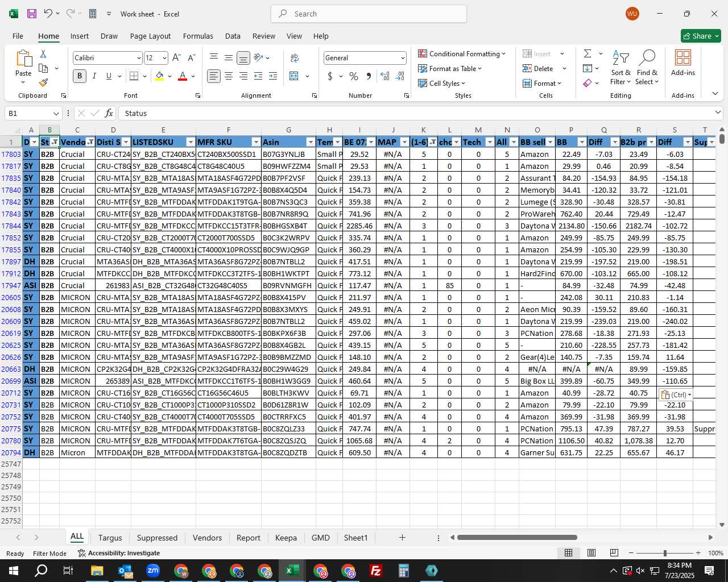Switch to Page Break Preview view
Screen dimensions: 728x582
[x=614, y=553]
